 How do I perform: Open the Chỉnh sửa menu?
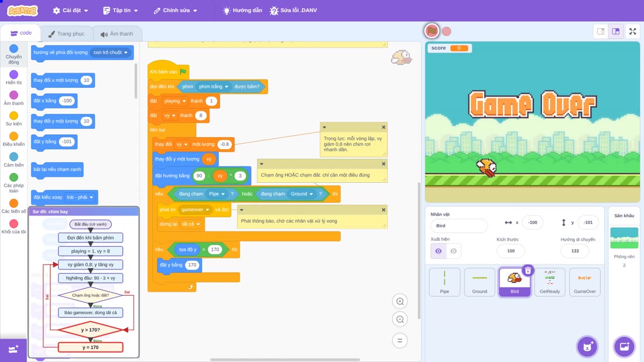(176, 11)
